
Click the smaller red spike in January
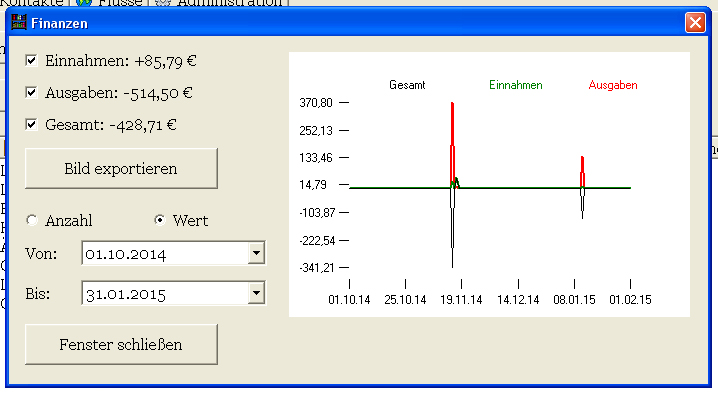coord(582,172)
